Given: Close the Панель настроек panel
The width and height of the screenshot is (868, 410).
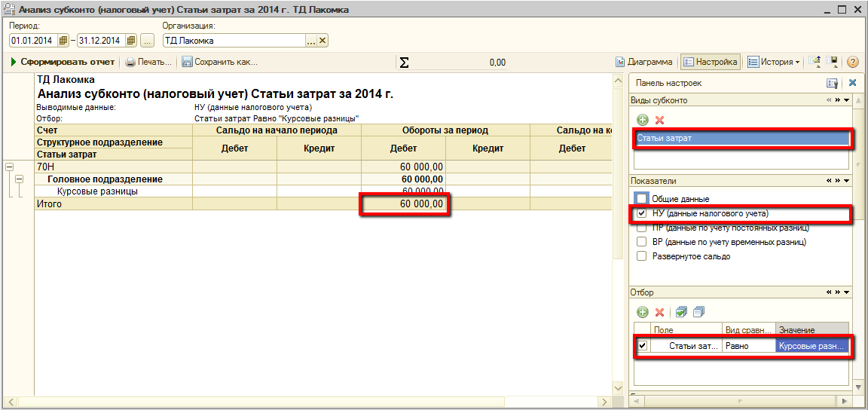Looking at the screenshot, I should click(853, 83).
